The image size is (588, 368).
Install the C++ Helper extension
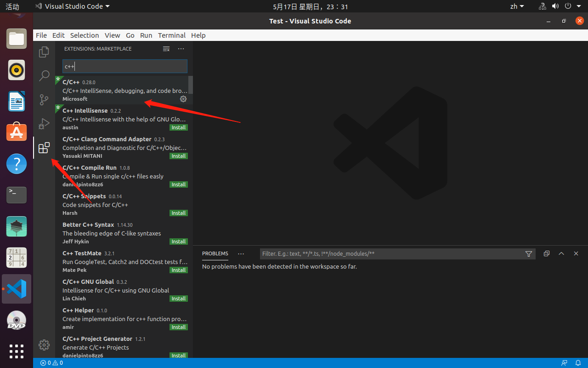coord(179,327)
